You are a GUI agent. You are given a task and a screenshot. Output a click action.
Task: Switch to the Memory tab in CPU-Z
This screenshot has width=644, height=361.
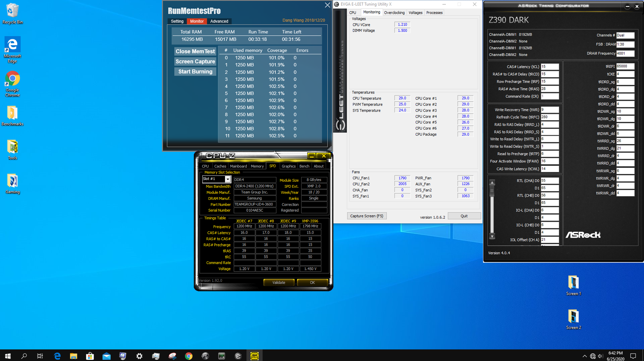(257, 166)
